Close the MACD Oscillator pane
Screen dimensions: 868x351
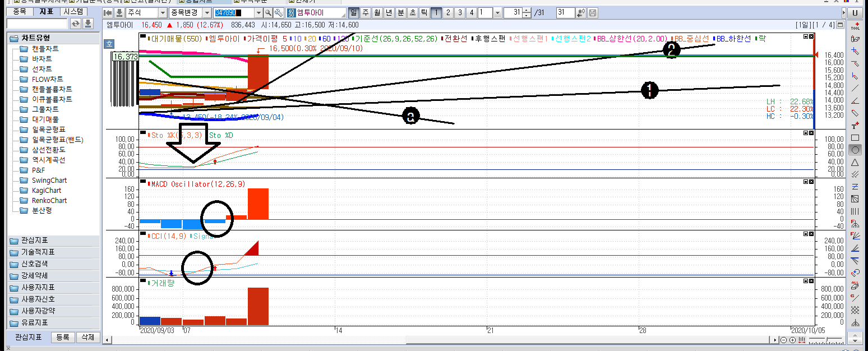pyautogui.click(x=811, y=182)
